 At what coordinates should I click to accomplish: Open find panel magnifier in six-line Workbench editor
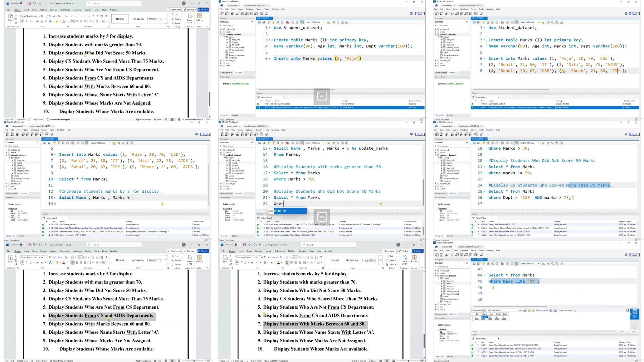pyautogui.click(x=337, y=22)
